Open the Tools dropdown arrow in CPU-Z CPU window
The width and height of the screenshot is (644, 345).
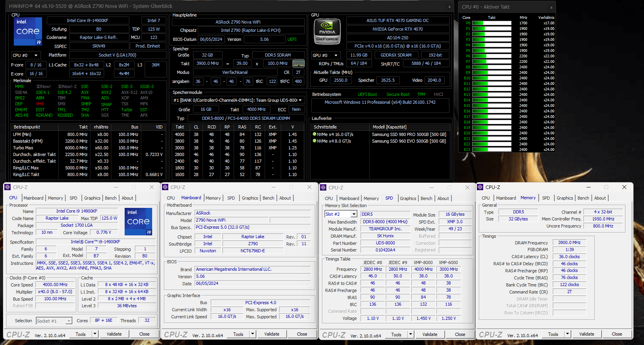95,334
